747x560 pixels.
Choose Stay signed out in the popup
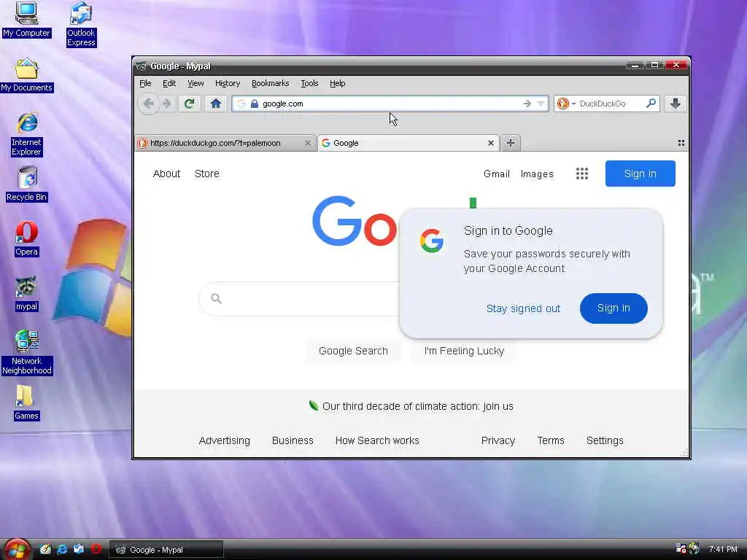pos(523,308)
